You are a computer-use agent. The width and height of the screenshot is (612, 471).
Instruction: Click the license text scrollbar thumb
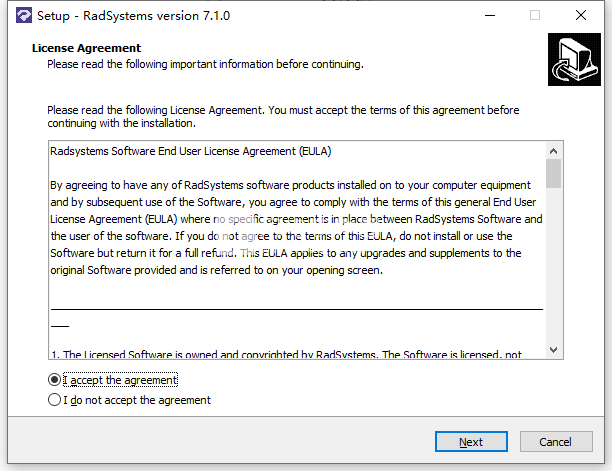tap(553, 174)
